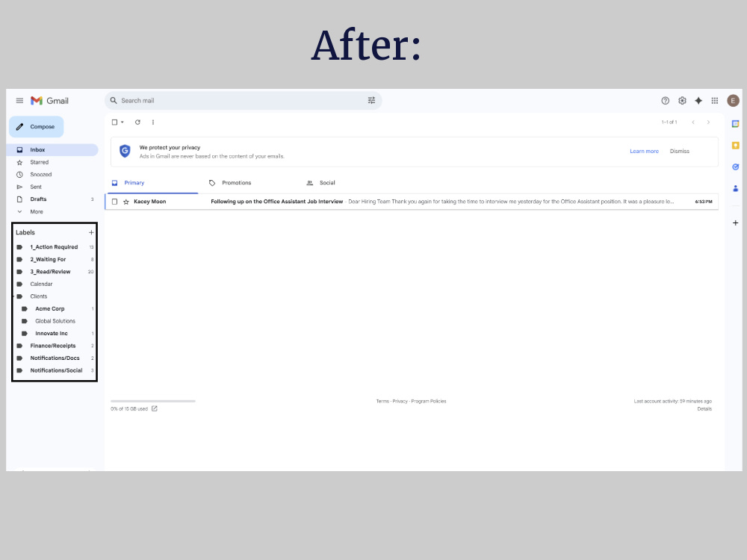Click the storage usage progress bar

point(153,402)
